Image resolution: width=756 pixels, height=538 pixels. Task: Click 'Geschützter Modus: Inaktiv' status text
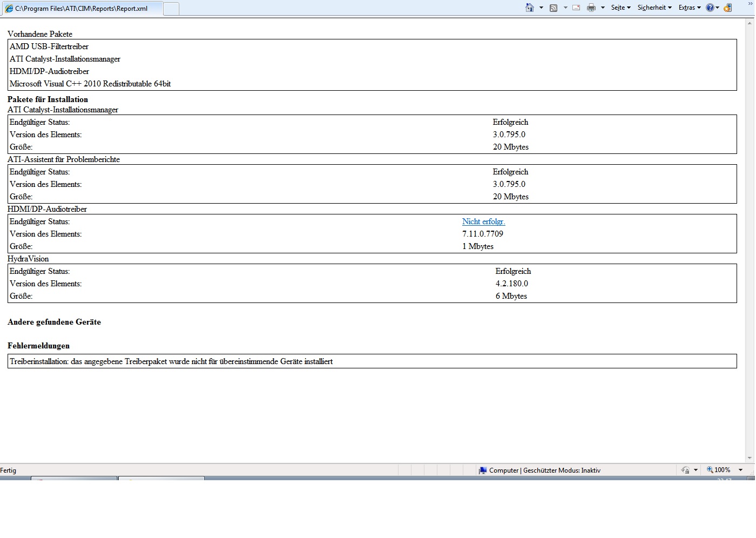(562, 470)
